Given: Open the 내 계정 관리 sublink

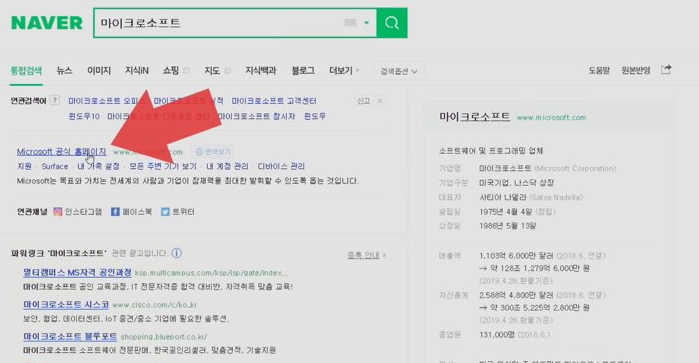Looking at the screenshot, I should tap(227, 166).
